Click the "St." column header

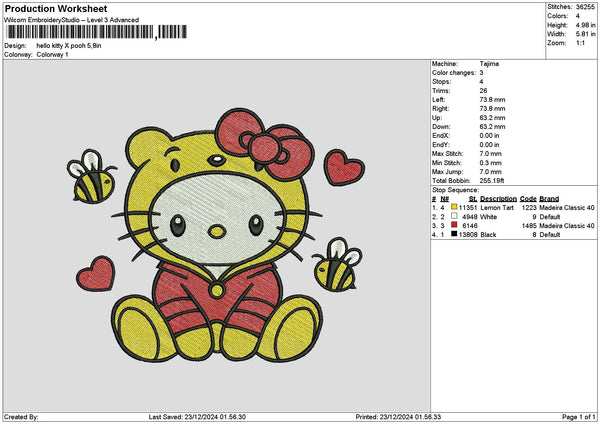point(473,199)
